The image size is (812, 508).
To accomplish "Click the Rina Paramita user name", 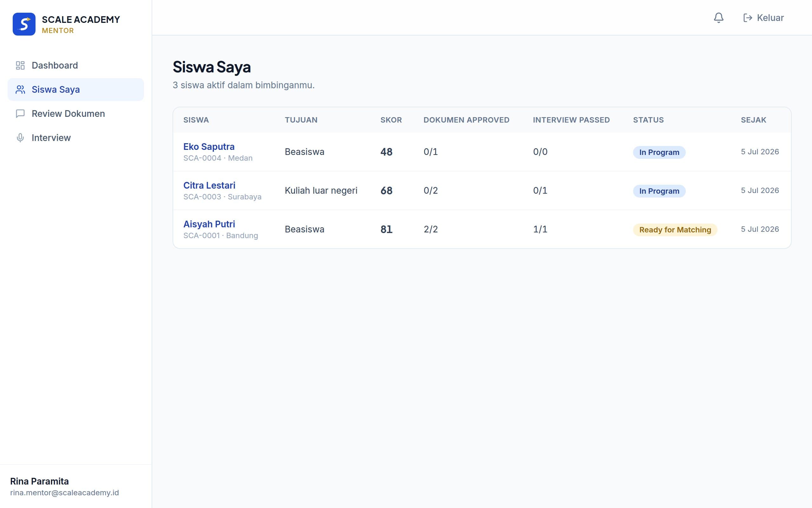I will (39, 481).
